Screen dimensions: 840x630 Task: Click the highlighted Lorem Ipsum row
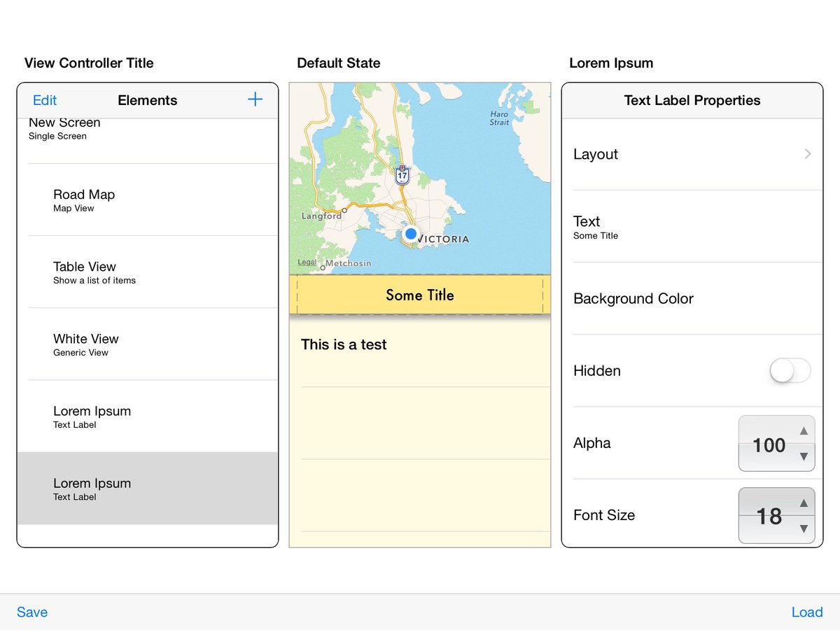(x=148, y=488)
